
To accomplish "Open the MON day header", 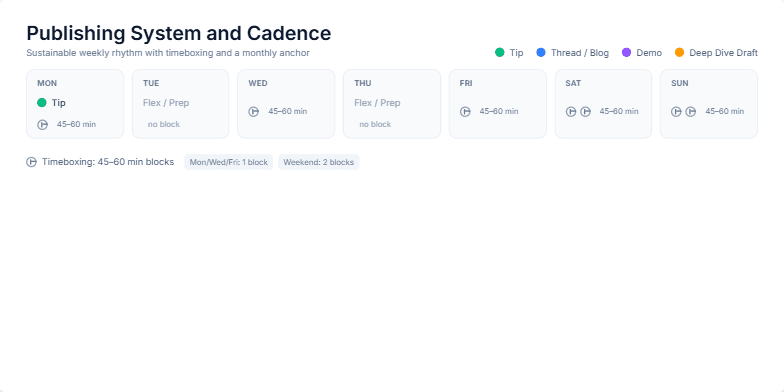I will pyautogui.click(x=47, y=83).
